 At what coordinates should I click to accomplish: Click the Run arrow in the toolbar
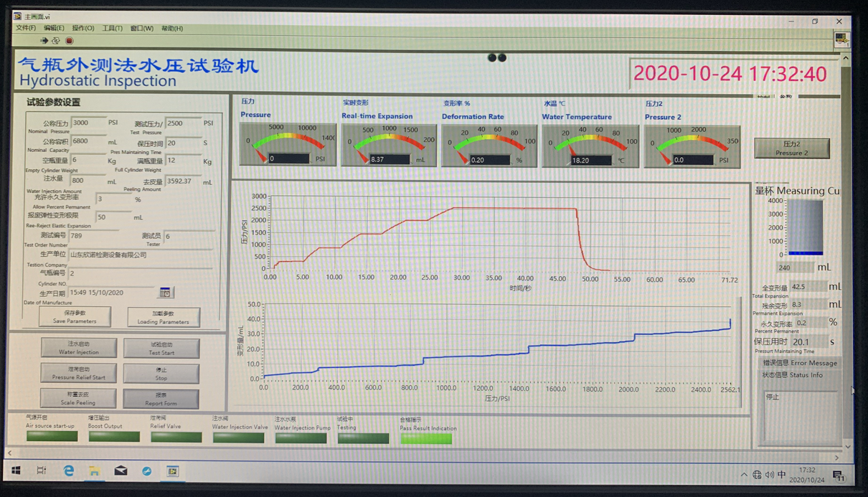tap(44, 41)
